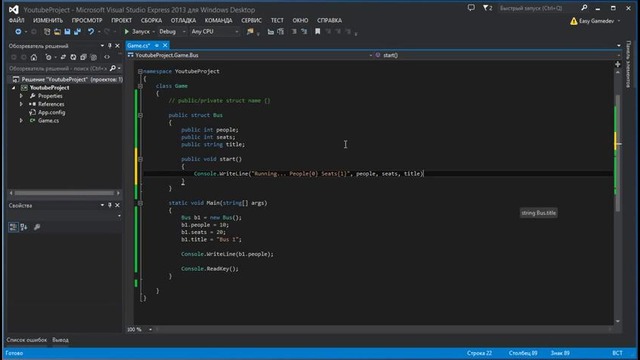Open the Вывод output tab
Viewport: 640px width, 360px height.
coord(60,340)
